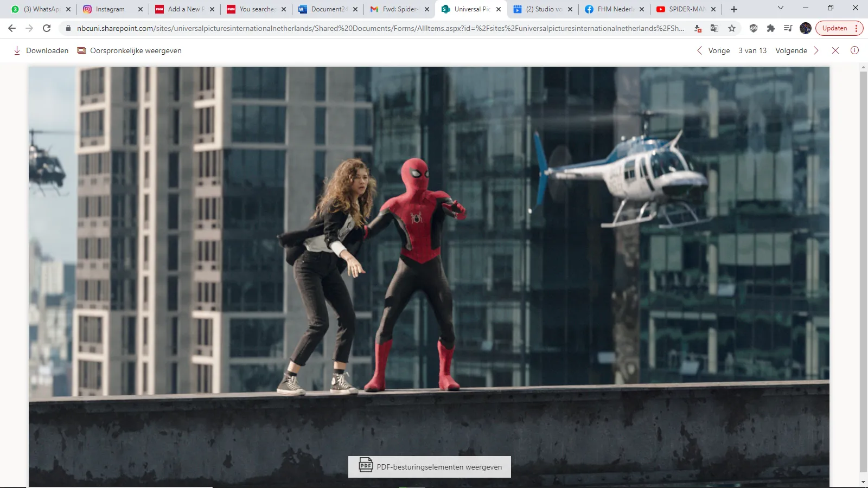Click the right chevron beside Volgende

816,50
